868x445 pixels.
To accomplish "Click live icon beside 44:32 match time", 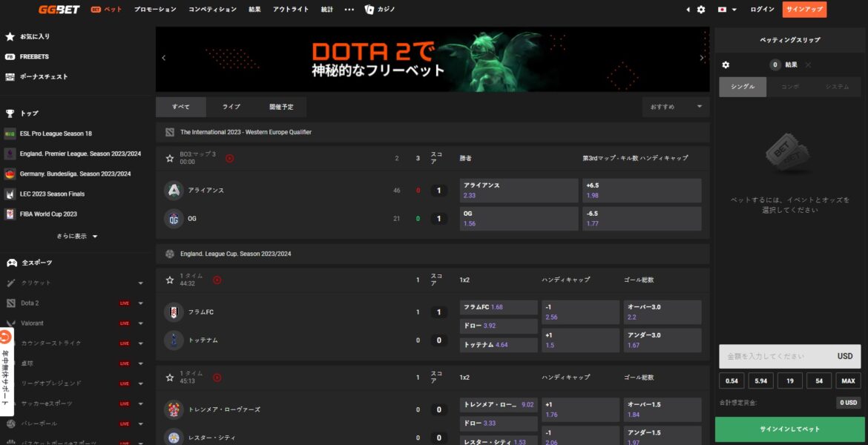I will coord(217,280).
